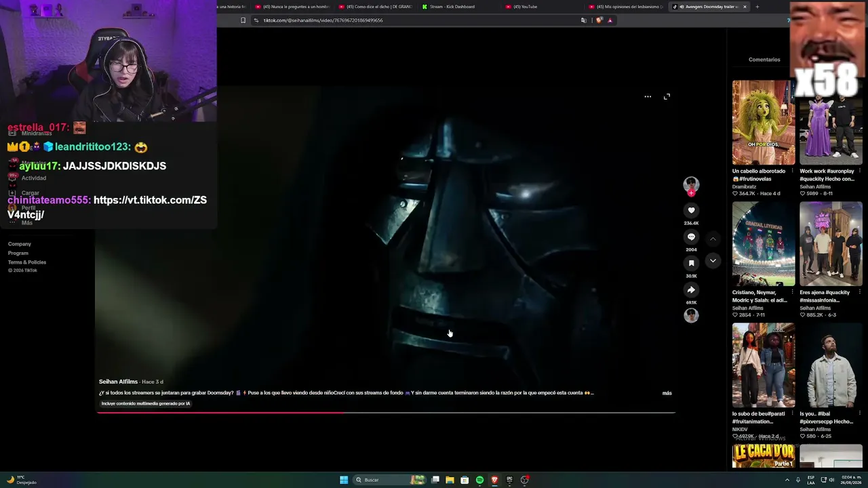Save video with the bookmark icon
868x488 pixels.
tap(691, 263)
